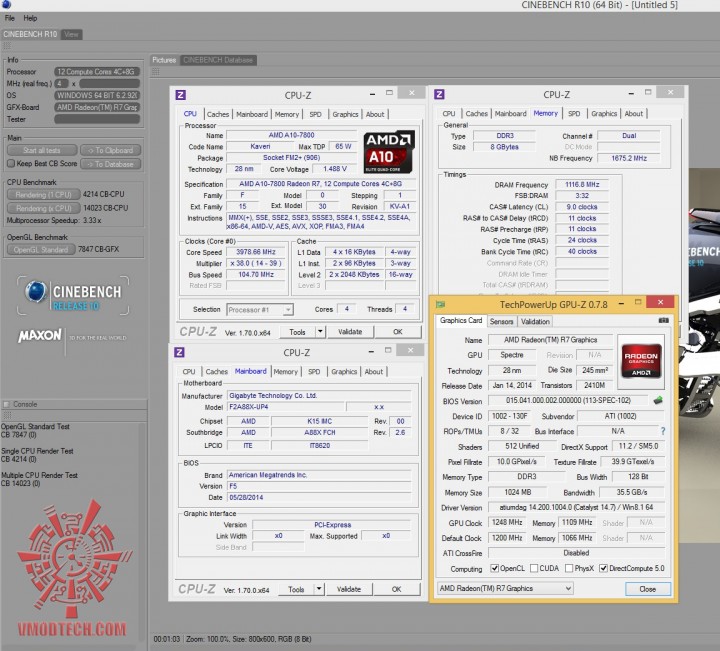This screenshot has height=651, width=720.
Task: Click the To Clipboard button
Action: pyautogui.click(x=111, y=150)
